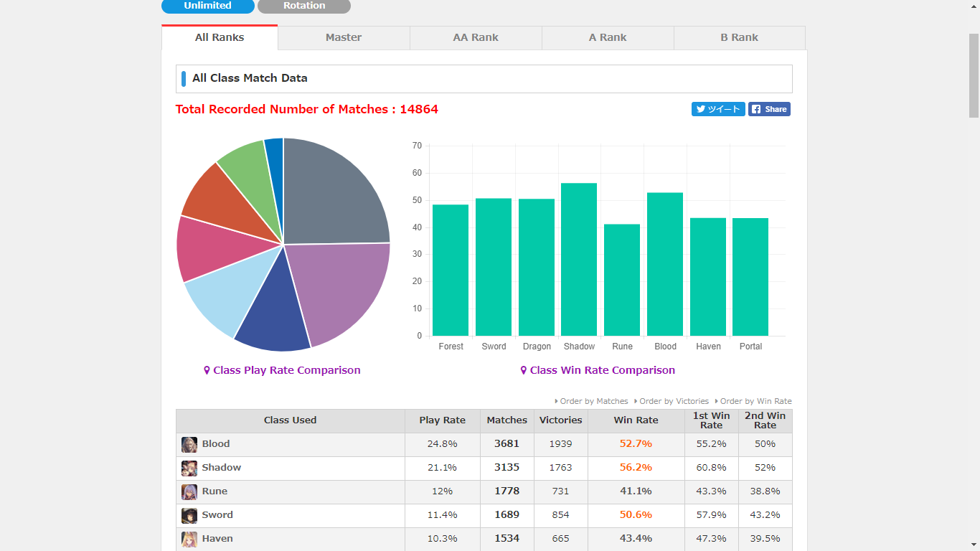This screenshot has height=551, width=980.
Task: Click the purple pie chart slice
Action: (341, 287)
